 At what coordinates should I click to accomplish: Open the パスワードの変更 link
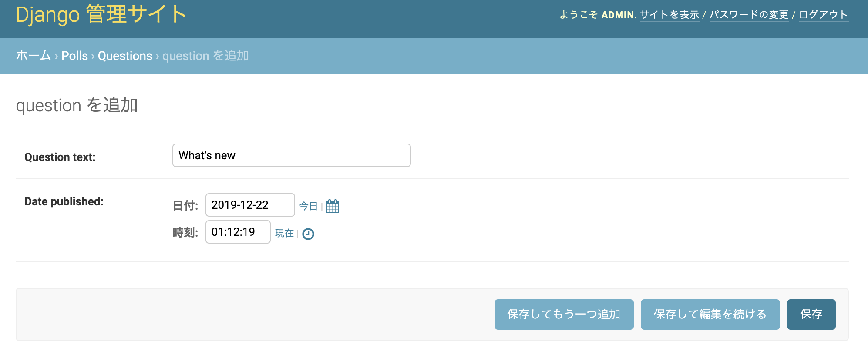(x=749, y=15)
